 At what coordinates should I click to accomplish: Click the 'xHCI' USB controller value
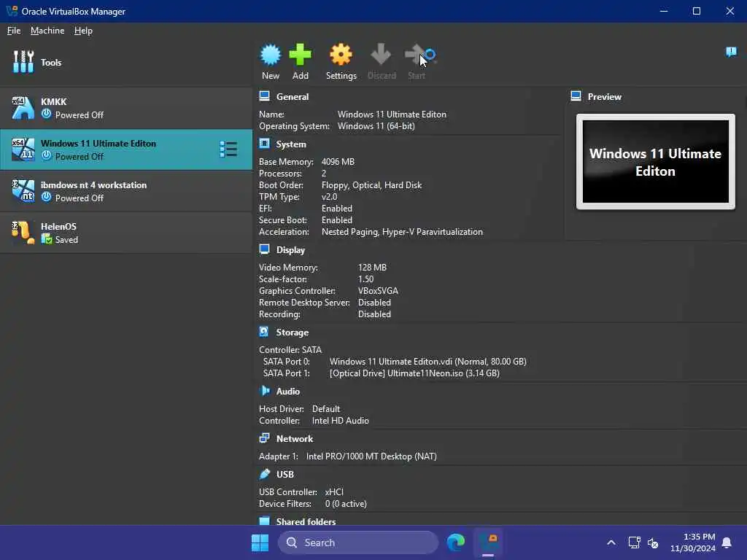[x=334, y=492]
